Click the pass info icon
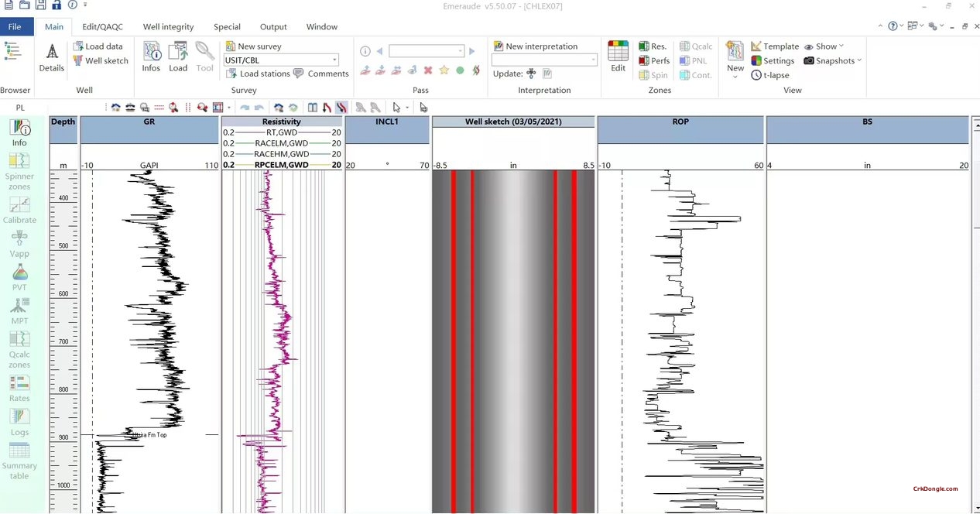Viewport: 980px width, 514px height. [365, 51]
